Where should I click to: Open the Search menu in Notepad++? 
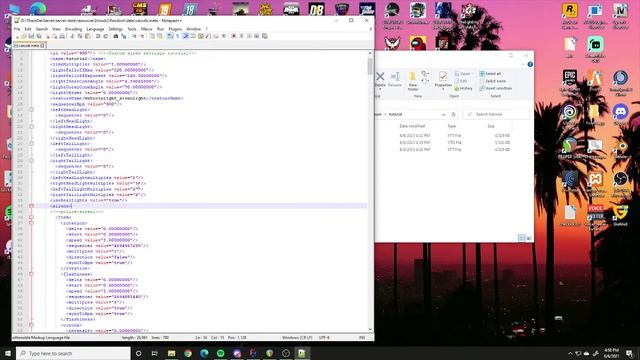42,29
